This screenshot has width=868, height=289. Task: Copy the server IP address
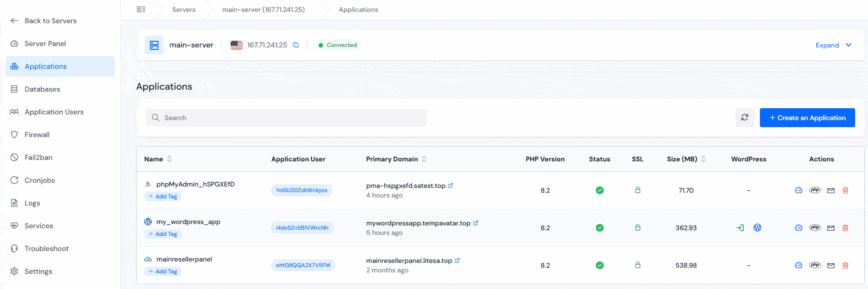point(295,45)
